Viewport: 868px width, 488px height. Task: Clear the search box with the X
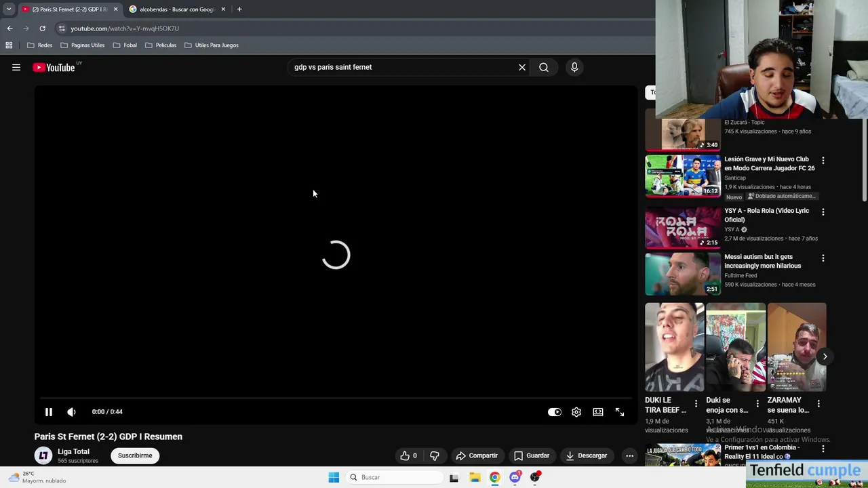click(x=522, y=67)
